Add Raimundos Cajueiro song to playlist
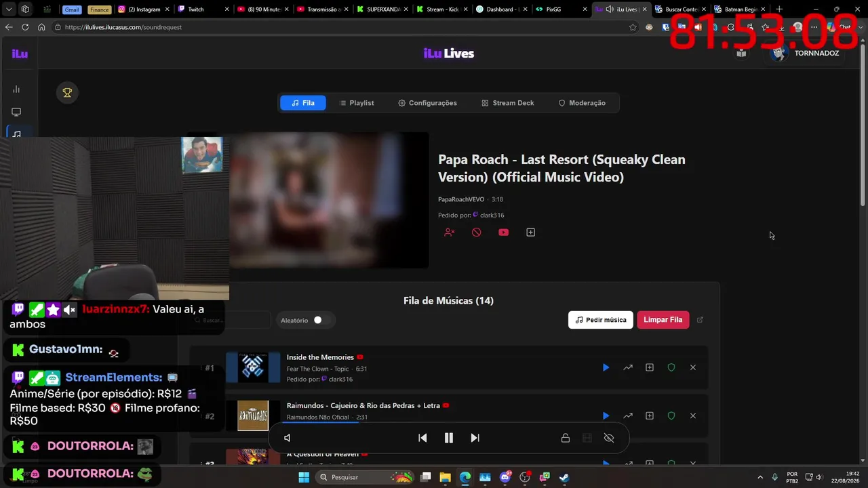Screen dimensions: 868x488 (x=650, y=415)
